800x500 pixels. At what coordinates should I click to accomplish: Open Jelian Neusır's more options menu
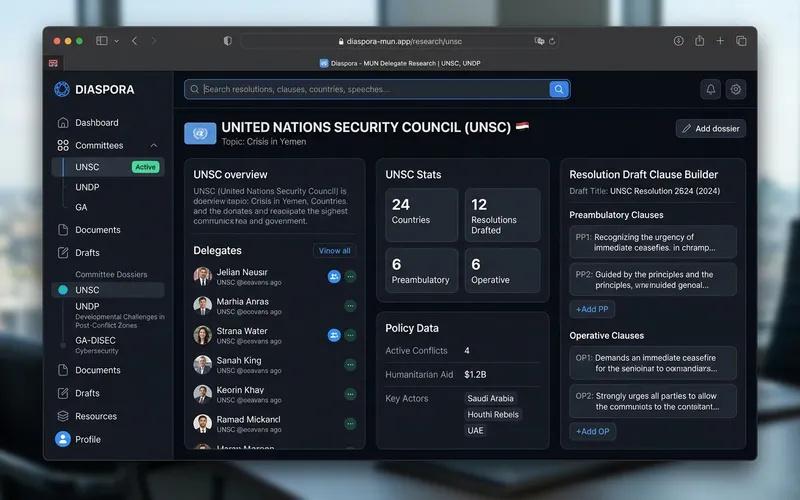tap(350, 277)
